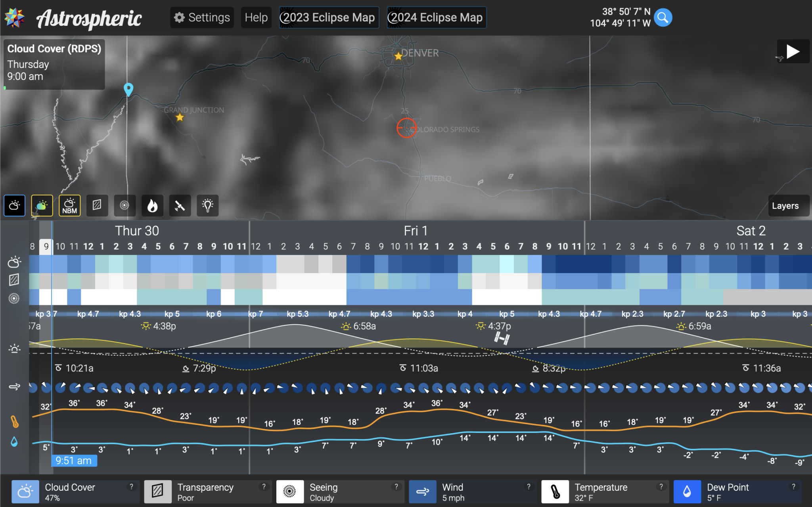This screenshot has height=507, width=812.
Task: Open the 2023 Eclipse Map
Action: (x=329, y=17)
